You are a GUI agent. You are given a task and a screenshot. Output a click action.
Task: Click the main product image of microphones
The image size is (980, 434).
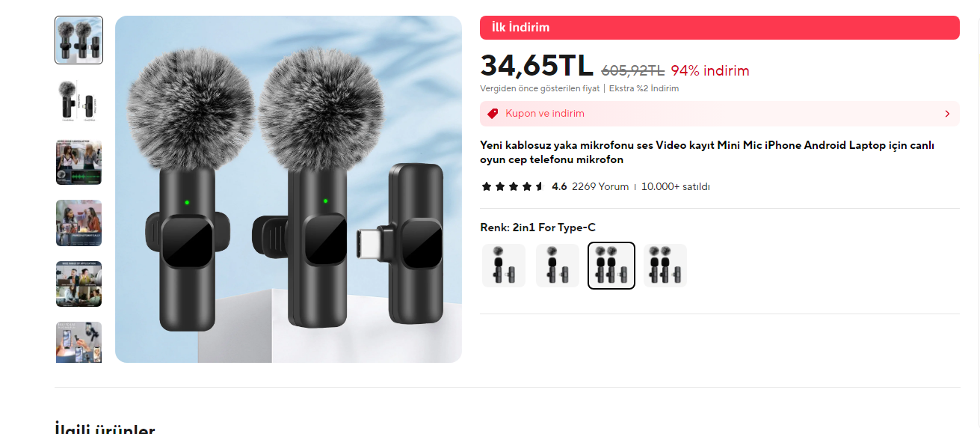289,189
